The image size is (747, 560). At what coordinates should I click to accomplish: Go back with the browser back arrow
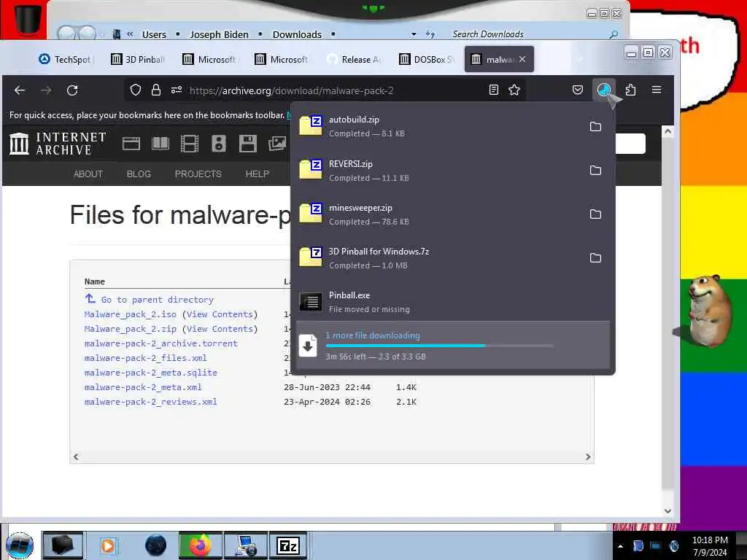click(x=20, y=90)
